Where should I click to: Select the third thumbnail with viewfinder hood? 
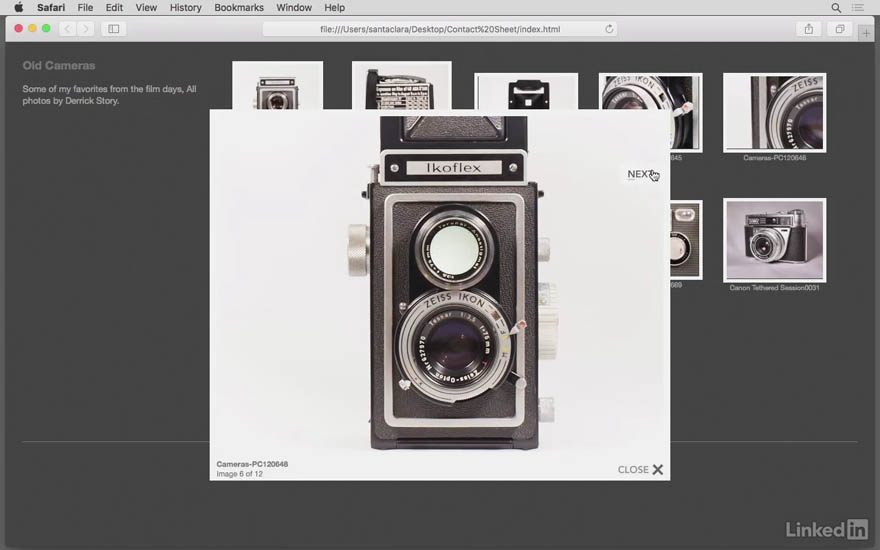tap(526, 91)
